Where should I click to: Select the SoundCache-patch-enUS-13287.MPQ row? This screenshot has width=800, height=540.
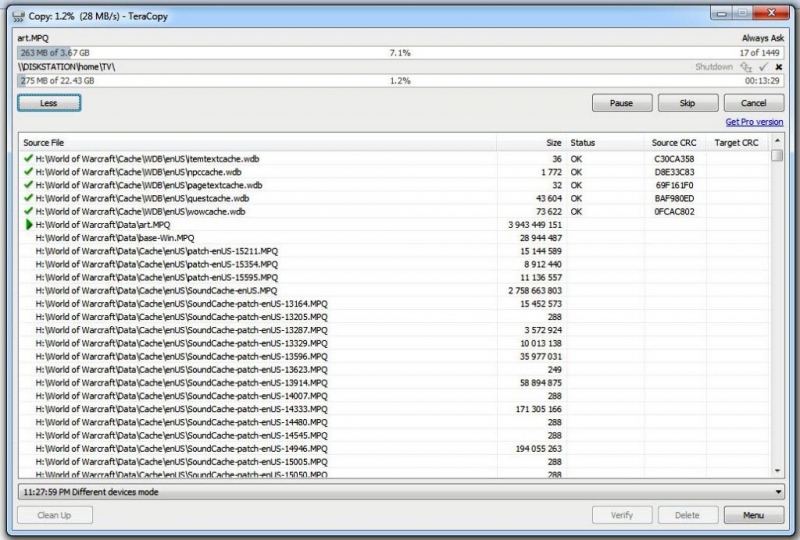395,330
